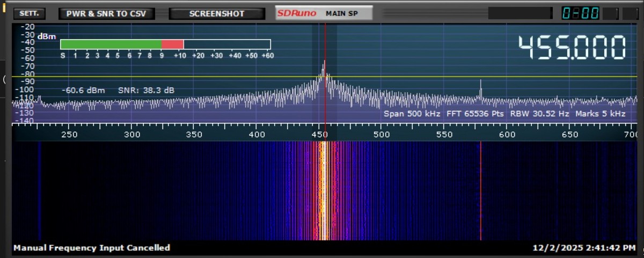644x258 pixels.
Task: Click the Manual Frequency Input Cancelled status message
Action: pyautogui.click(x=91, y=248)
